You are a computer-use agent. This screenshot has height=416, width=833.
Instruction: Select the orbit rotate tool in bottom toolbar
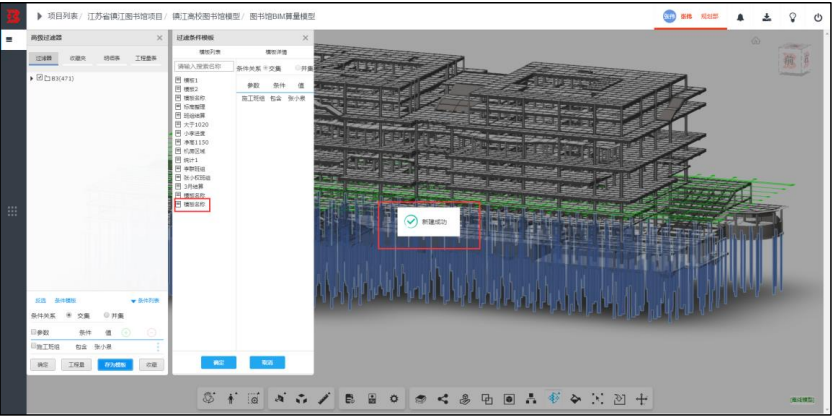click(209, 398)
